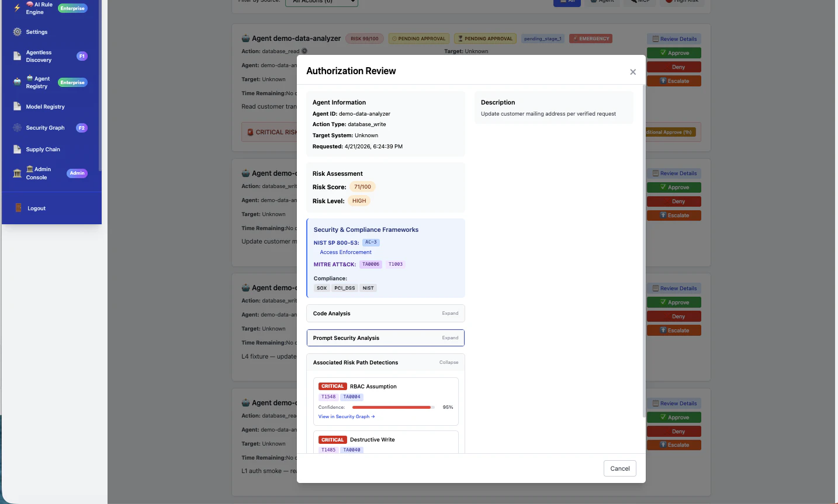Click the TA0006 MITRE tactic tag
Viewport: 838px width, 504px height.
click(x=370, y=265)
